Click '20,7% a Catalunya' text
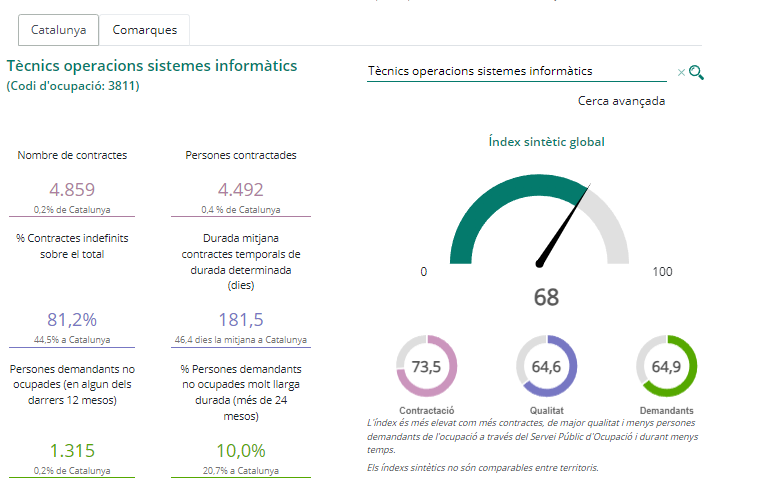This screenshot has height=483, width=767. tap(241, 471)
